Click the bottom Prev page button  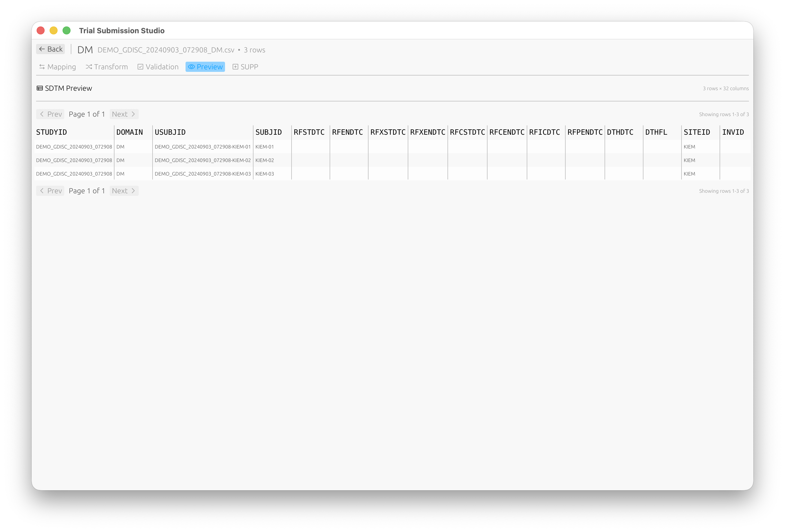coord(50,191)
